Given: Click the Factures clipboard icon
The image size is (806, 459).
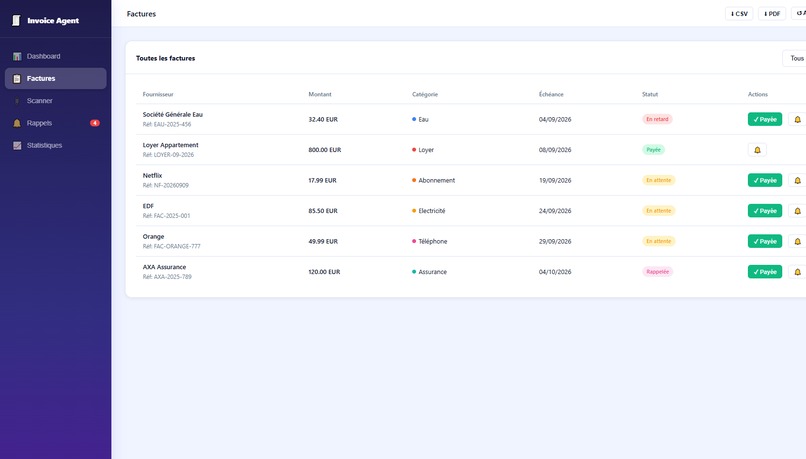Looking at the screenshot, I should (17, 79).
